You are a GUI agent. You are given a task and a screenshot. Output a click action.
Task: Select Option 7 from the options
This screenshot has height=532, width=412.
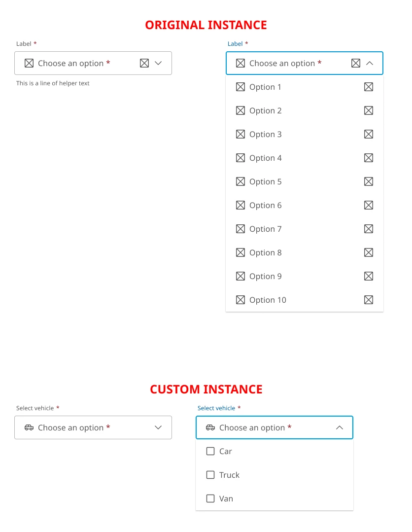click(x=266, y=229)
